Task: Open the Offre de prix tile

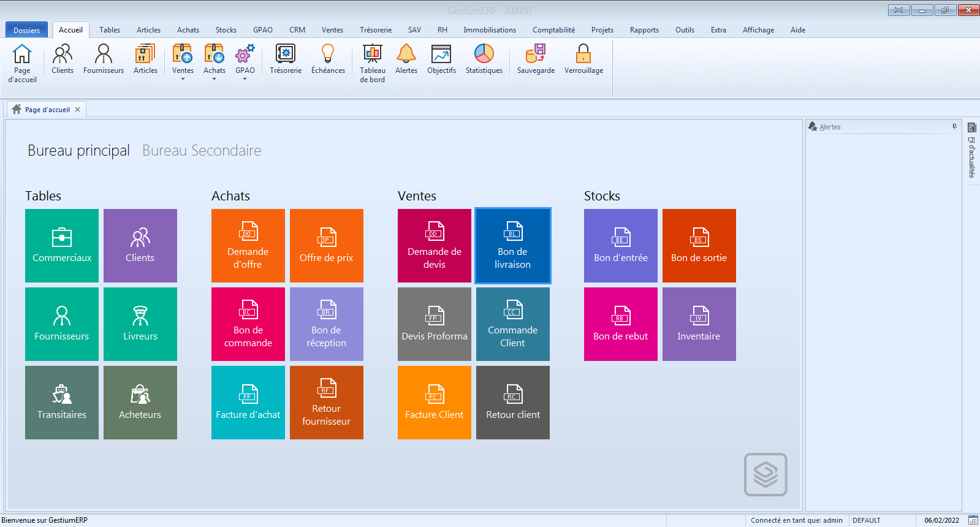Action: click(x=327, y=246)
